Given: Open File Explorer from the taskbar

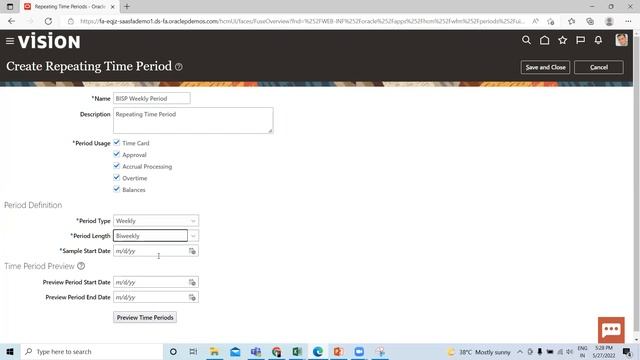Looking at the screenshot, I should [214, 351].
